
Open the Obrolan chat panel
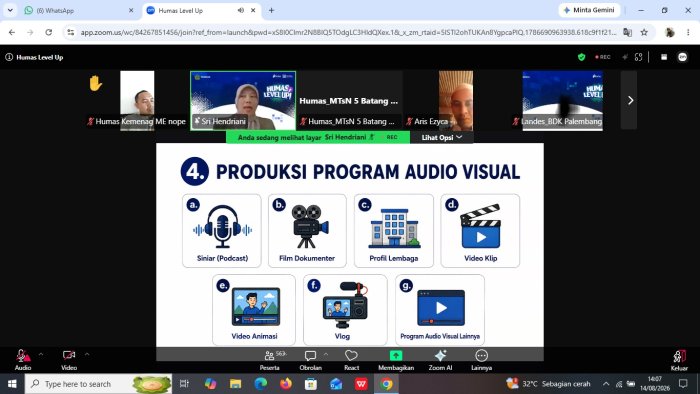[x=310, y=356]
